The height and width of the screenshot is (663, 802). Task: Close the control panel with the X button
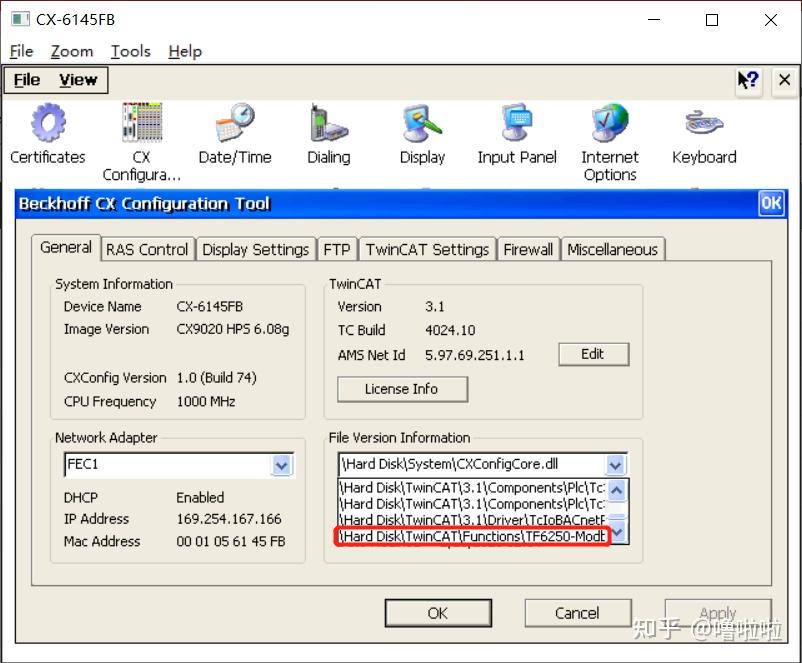coord(784,80)
